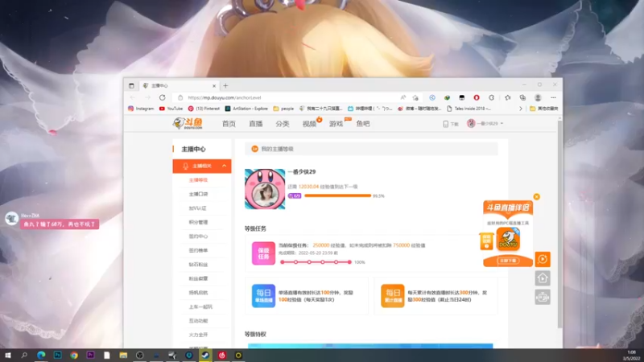Click the pink 保级任务 progress track at 100%
The height and width of the screenshot is (362, 644).
click(x=316, y=262)
